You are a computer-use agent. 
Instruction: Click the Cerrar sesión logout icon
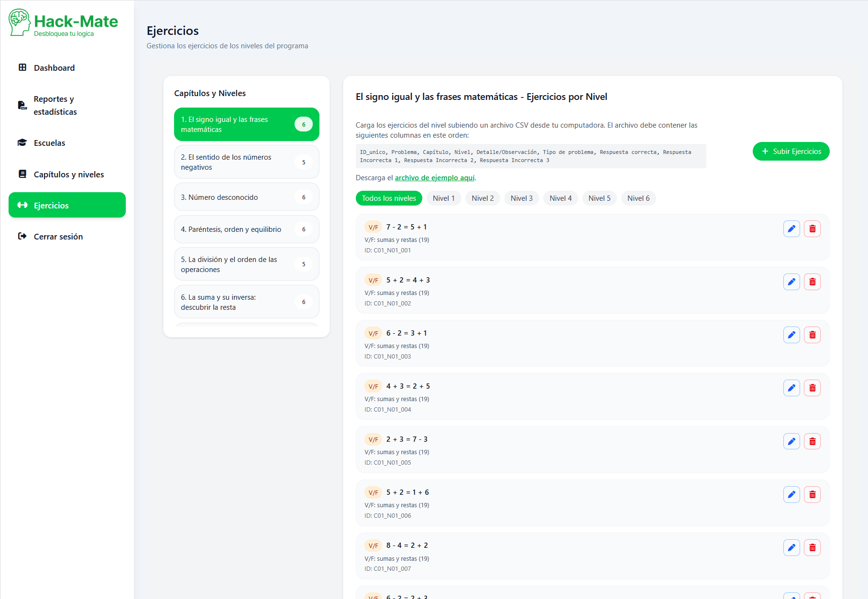click(x=22, y=236)
